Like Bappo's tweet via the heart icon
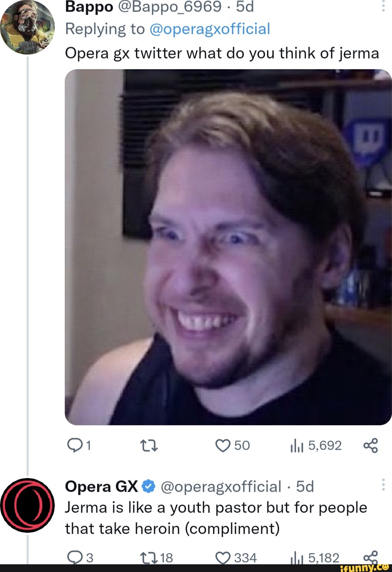Screen dimensions: 392x572 224,446
